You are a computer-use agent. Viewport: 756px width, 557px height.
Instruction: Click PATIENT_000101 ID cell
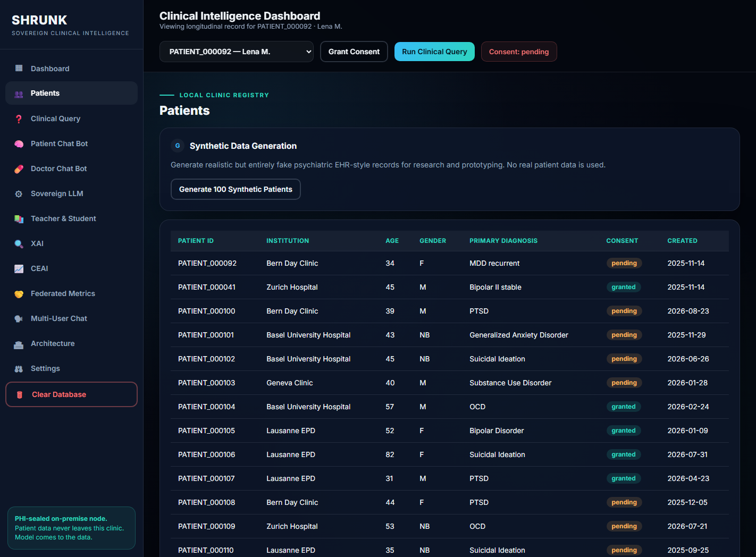206,335
